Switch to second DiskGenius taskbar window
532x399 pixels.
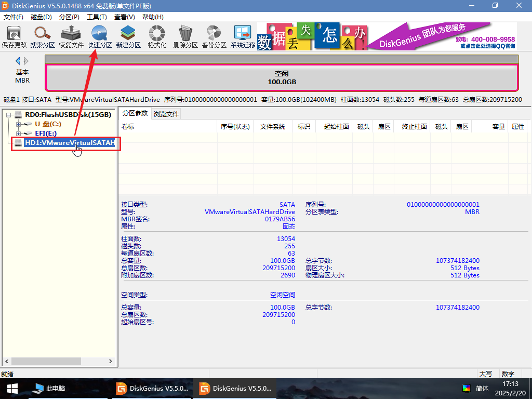click(235, 389)
